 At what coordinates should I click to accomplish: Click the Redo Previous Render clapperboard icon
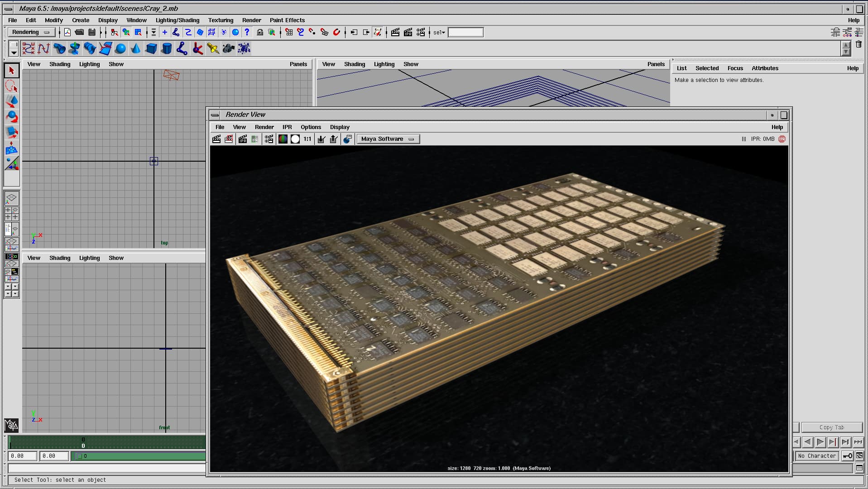point(216,139)
